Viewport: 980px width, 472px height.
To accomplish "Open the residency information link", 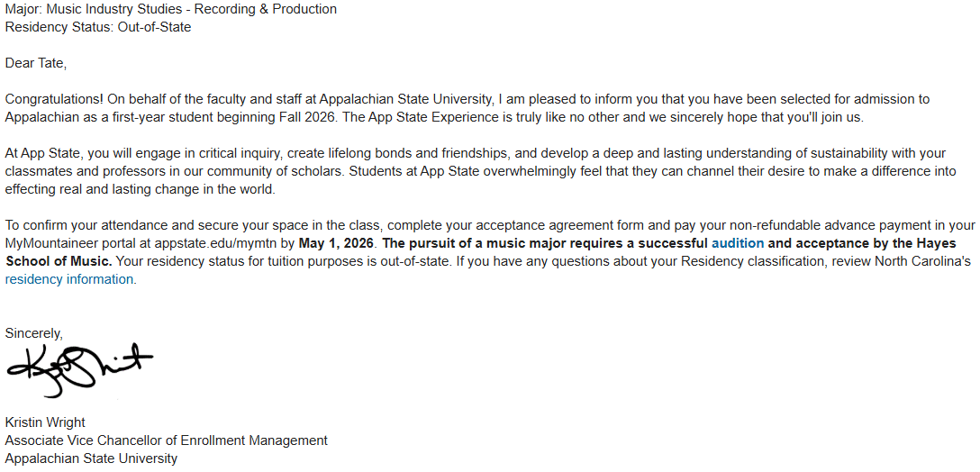I will click(x=68, y=279).
